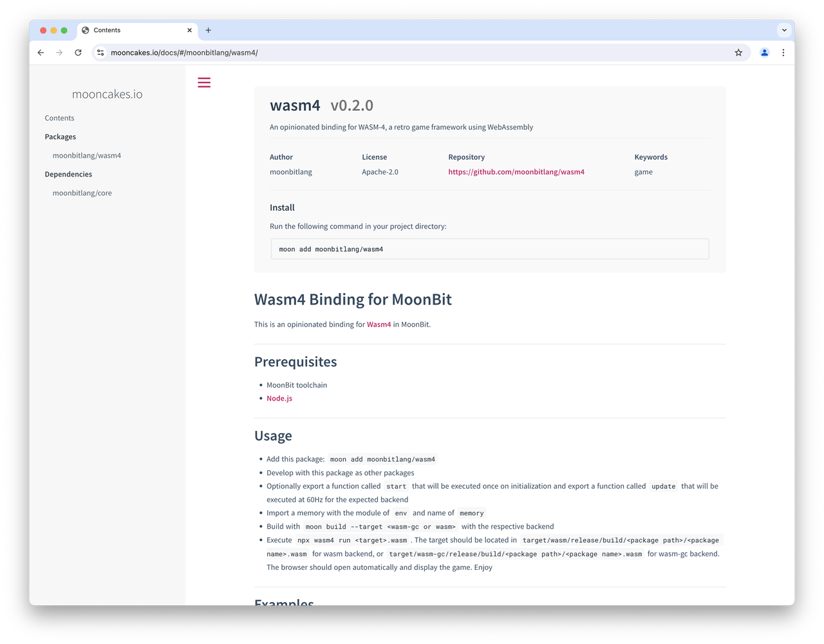Select Packages section in sidebar
Image resolution: width=824 pixels, height=644 pixels.
61,137
